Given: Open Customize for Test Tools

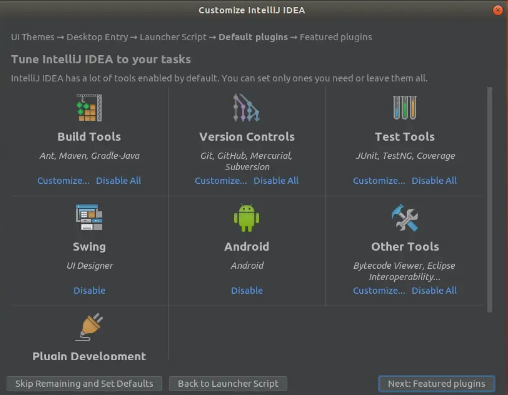Looking at the screenshot, I should 379,181.
